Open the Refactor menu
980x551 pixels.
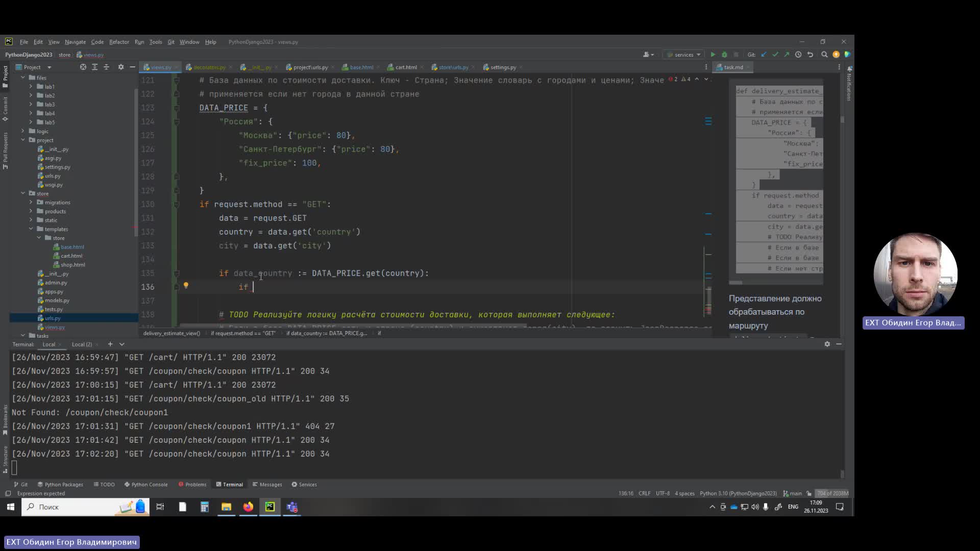point(119,42)
